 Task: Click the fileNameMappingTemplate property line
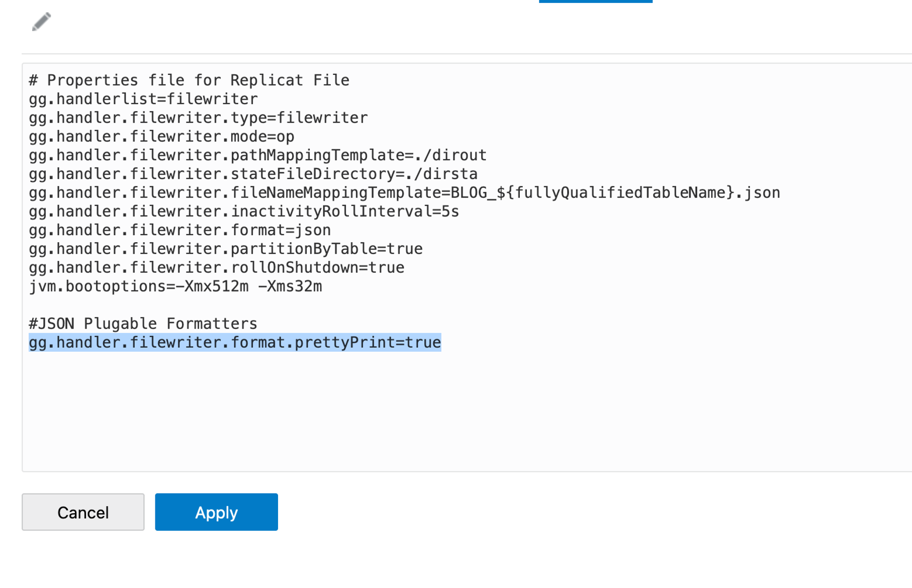(x=404, y=192)
